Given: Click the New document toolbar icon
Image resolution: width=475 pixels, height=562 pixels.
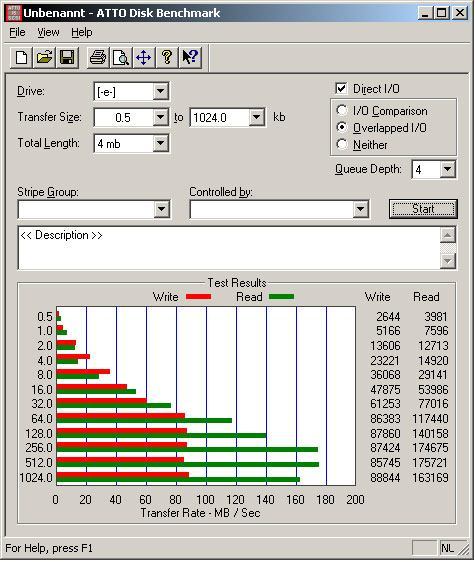Looking at the screenshot, I should [22, 57].
